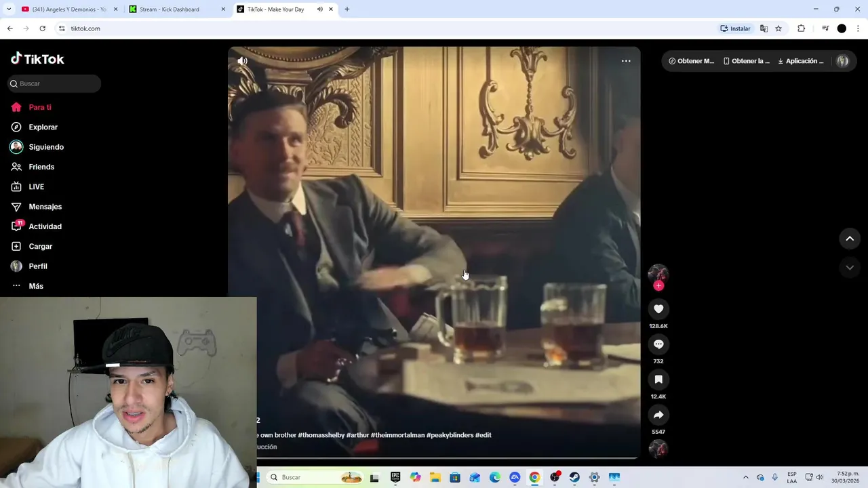Close the TikTok - Make Your Day tab
The width and height of the screenshot is (868, 488).
point(331,9)
